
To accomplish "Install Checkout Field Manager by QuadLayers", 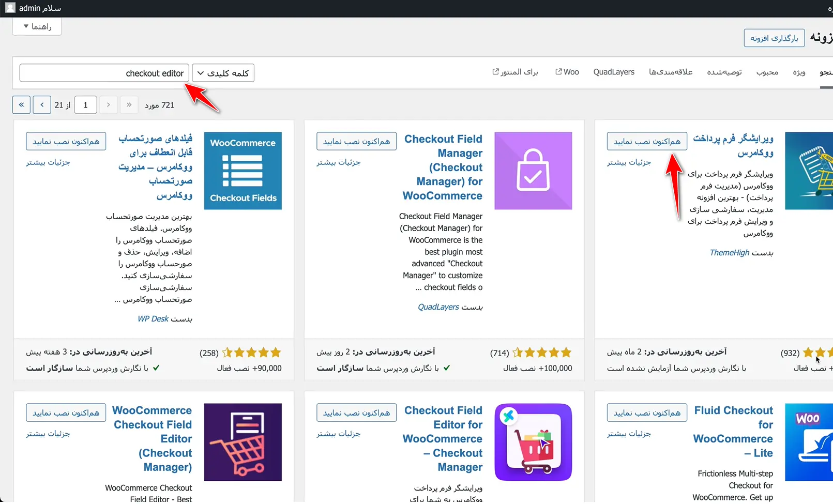I will (357, 141).
